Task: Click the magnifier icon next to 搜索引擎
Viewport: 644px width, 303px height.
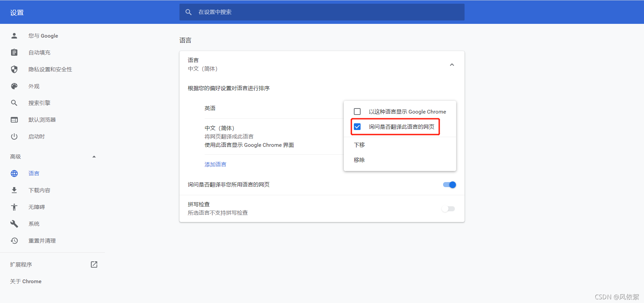Action: tap(14, 103)
